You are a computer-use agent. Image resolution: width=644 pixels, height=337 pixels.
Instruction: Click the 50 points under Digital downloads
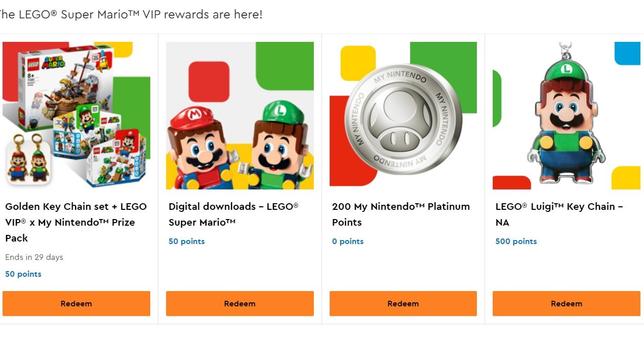[186, 241]
